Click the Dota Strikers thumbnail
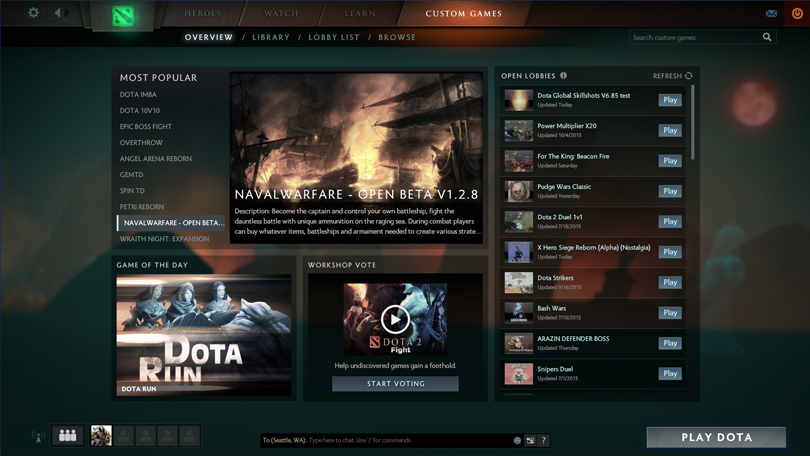Screen dimensions: 810x456 [x=519, y=282]
